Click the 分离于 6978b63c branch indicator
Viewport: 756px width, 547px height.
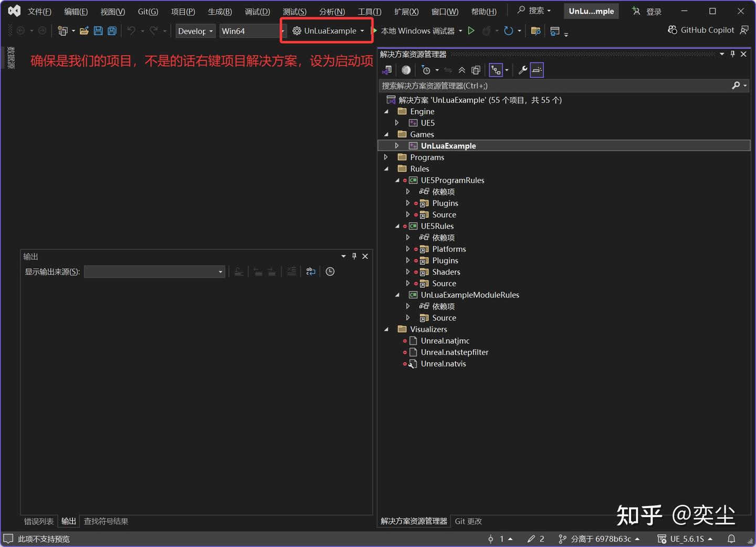[x=599, y=539]
